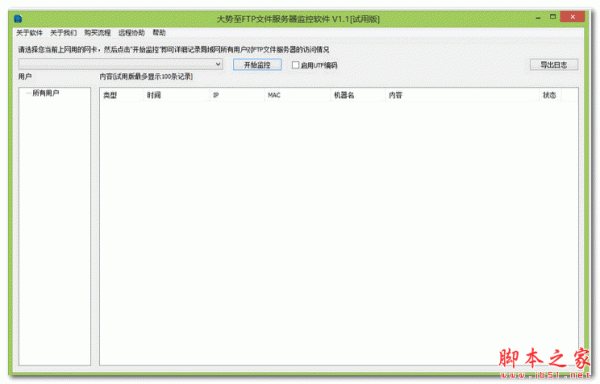The image size is (600, 384).
Task: Click the 开始监控 button
Action: click(258, 65)
